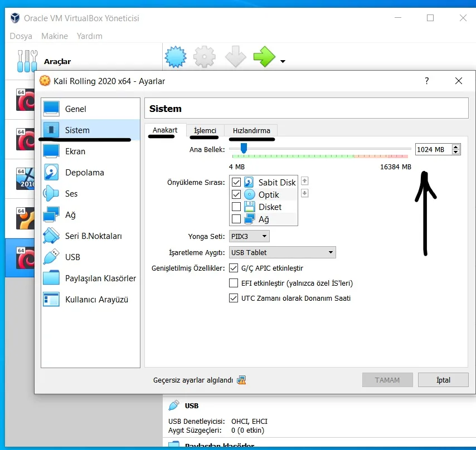The width and height of the screenshot is (476, 450).
Task: Open the Makine menu
Action: coord(55,36)
